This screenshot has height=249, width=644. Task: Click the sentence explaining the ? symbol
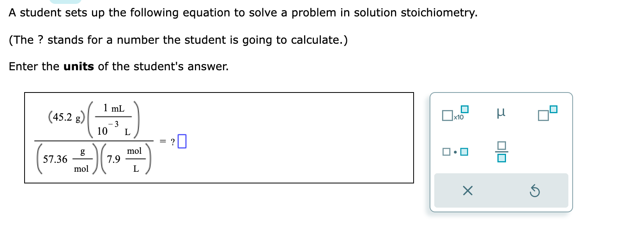click(x=179, y=40)
